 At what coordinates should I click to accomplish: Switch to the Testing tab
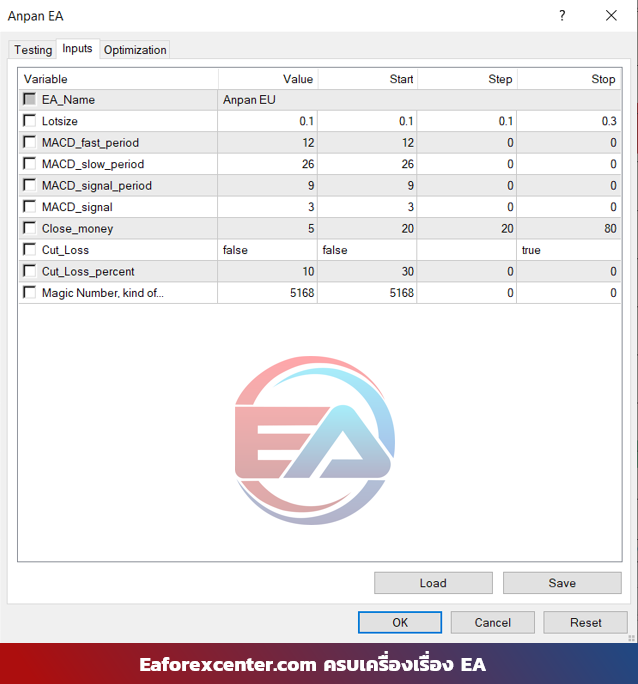33,50
